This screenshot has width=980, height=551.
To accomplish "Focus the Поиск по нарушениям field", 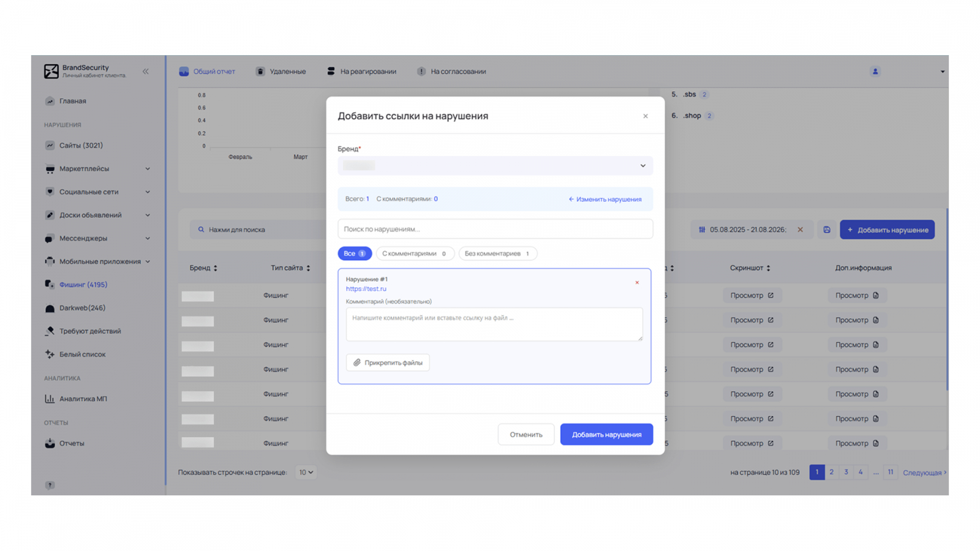I will click(x=495, y=229).
